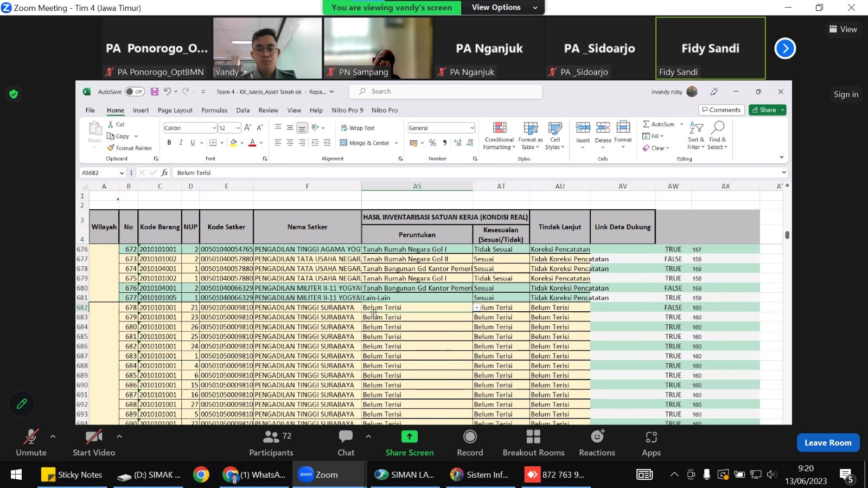Open the font size dropdown
868x488 pixels.
coord(238,128)
